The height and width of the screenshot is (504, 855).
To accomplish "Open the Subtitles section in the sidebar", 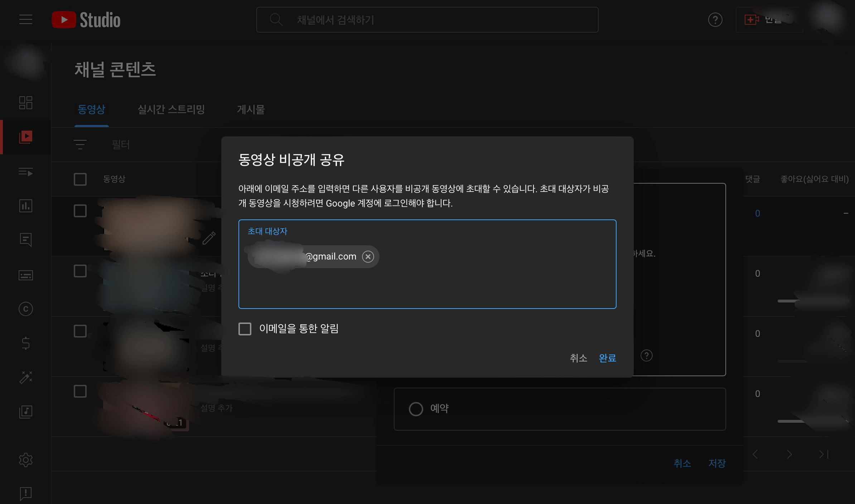I will pos(25,275).
